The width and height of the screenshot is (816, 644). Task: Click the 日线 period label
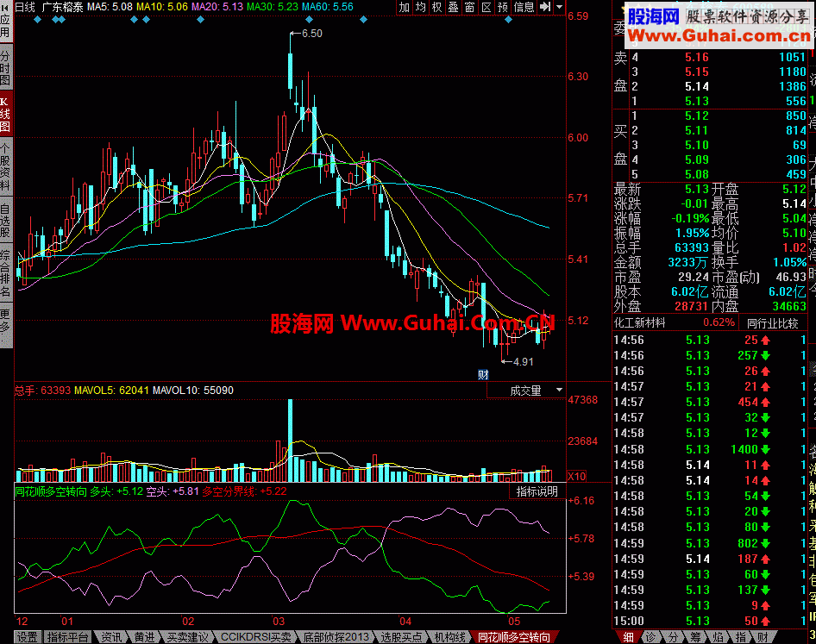25,7
